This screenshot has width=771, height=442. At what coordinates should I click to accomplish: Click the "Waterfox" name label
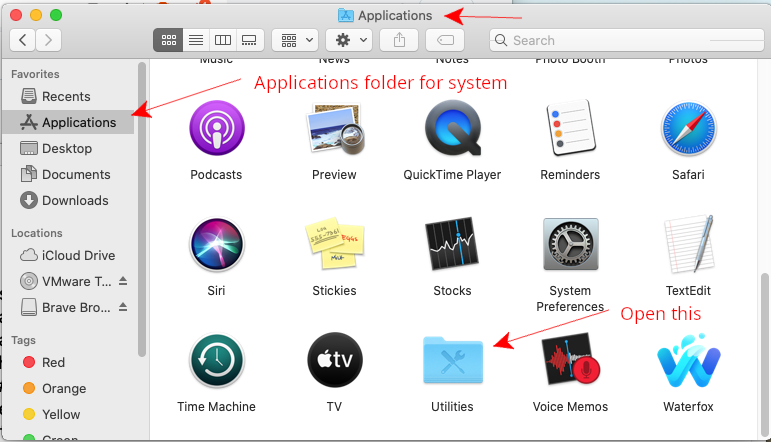point(688,407)
